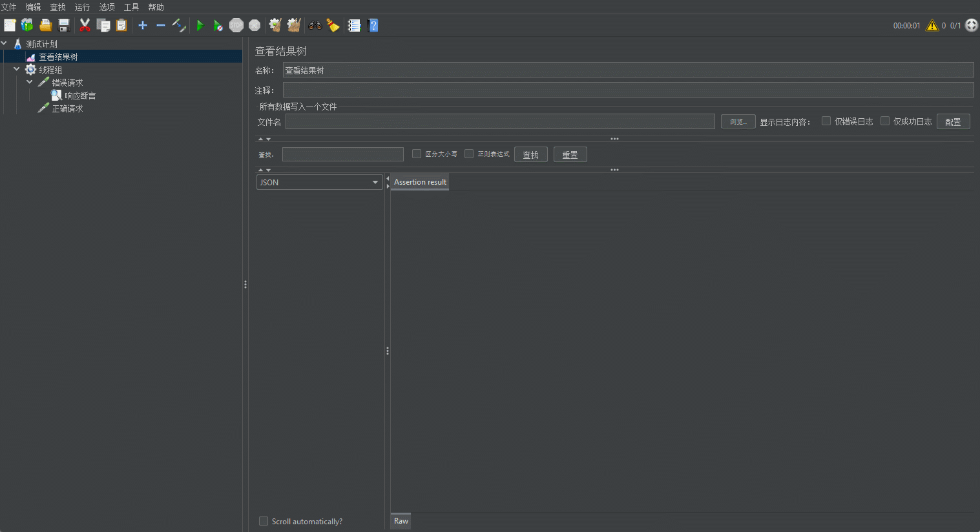Click the warning triangle log icon
980x532 pixels.
coord(932,26)
